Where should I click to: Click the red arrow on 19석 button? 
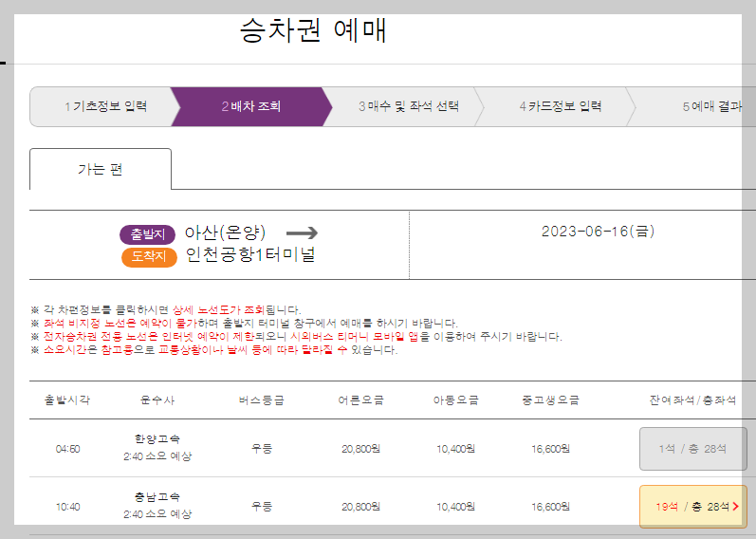736,507
